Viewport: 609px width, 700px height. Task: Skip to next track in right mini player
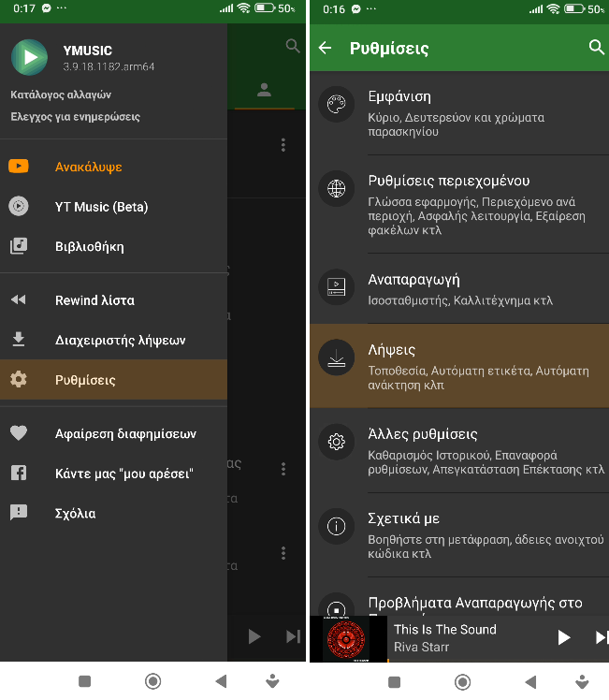(x=602, y=637)
